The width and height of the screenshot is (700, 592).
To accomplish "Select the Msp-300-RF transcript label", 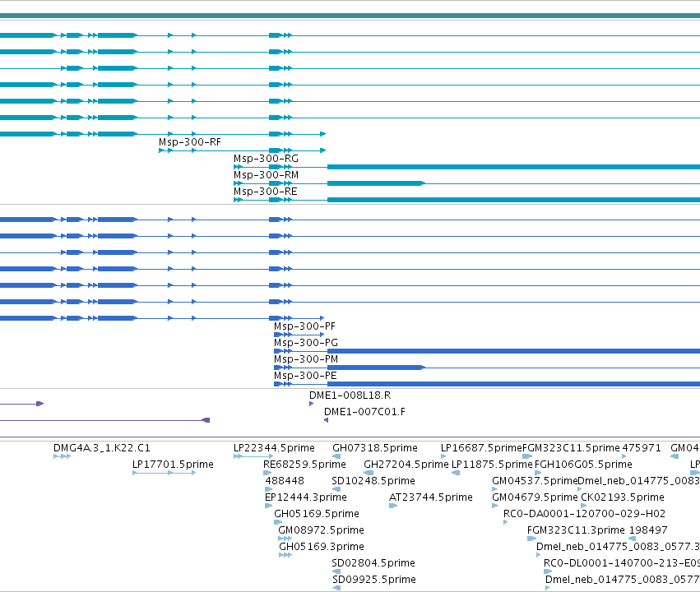I will click(x=190, y=142).
